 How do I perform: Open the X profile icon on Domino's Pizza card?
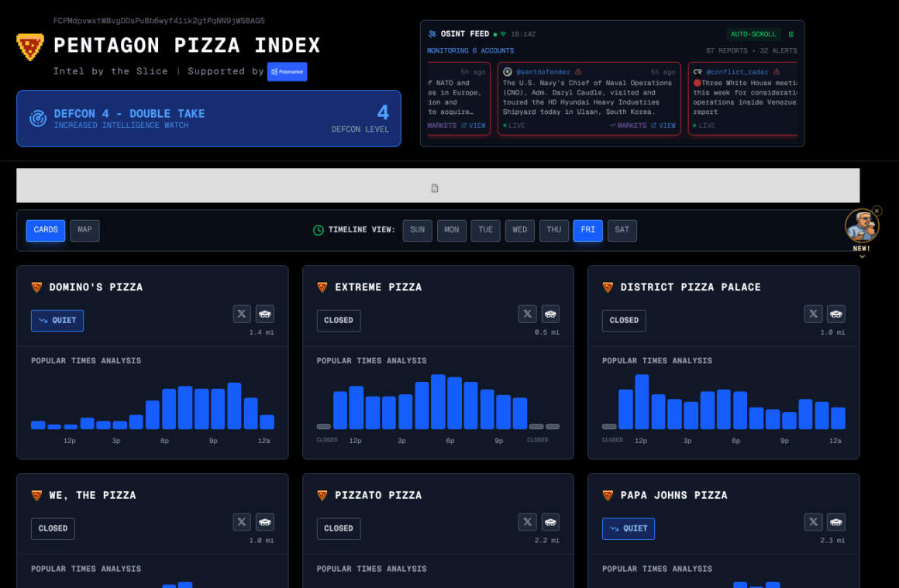pyautogui.click(x=241, y=314)
